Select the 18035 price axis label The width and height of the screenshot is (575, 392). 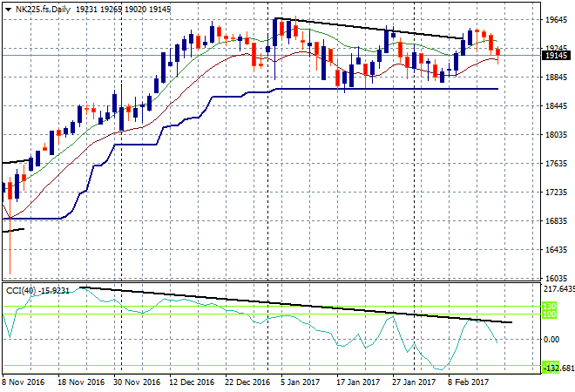click(x=557, y=134)
